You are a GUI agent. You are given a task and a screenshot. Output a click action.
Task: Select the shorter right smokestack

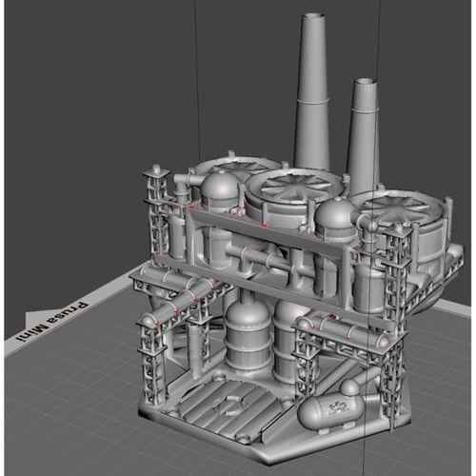pyautogui.click(x=364, y=136)
